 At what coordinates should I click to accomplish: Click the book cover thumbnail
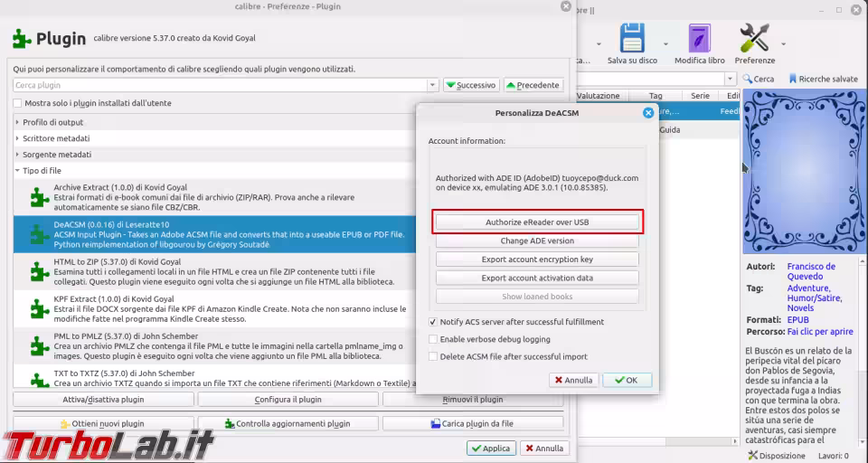coord(804,172)
